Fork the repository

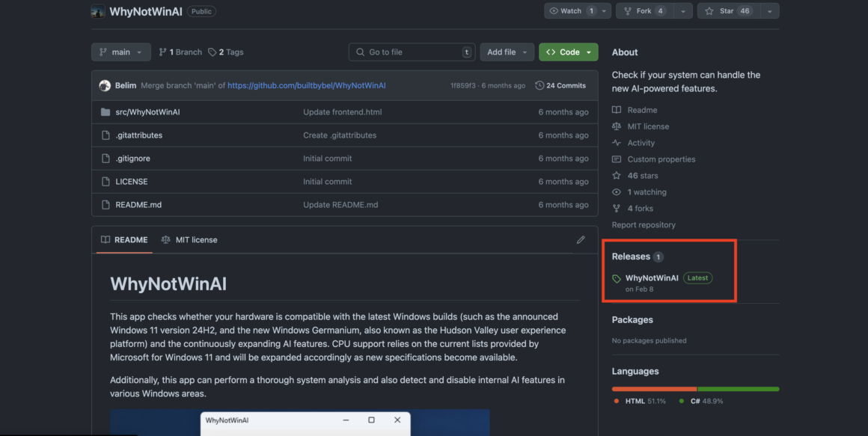coord(645,11)
